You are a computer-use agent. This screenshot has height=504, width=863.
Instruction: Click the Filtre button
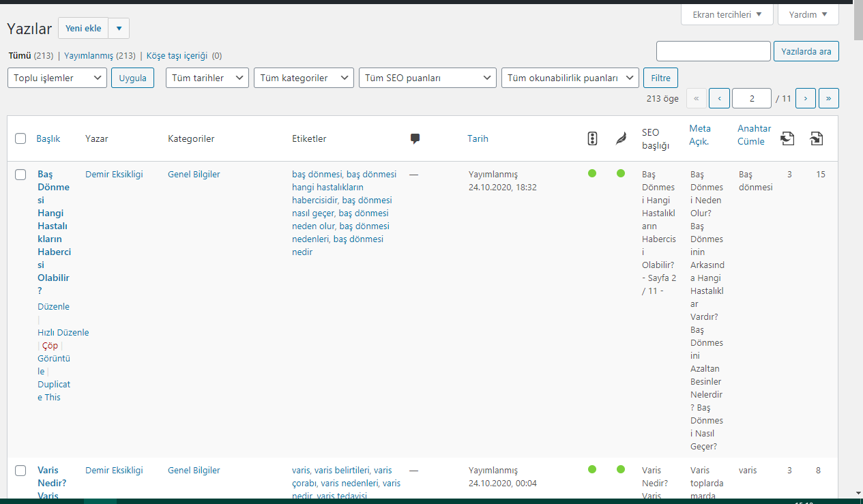660,78
